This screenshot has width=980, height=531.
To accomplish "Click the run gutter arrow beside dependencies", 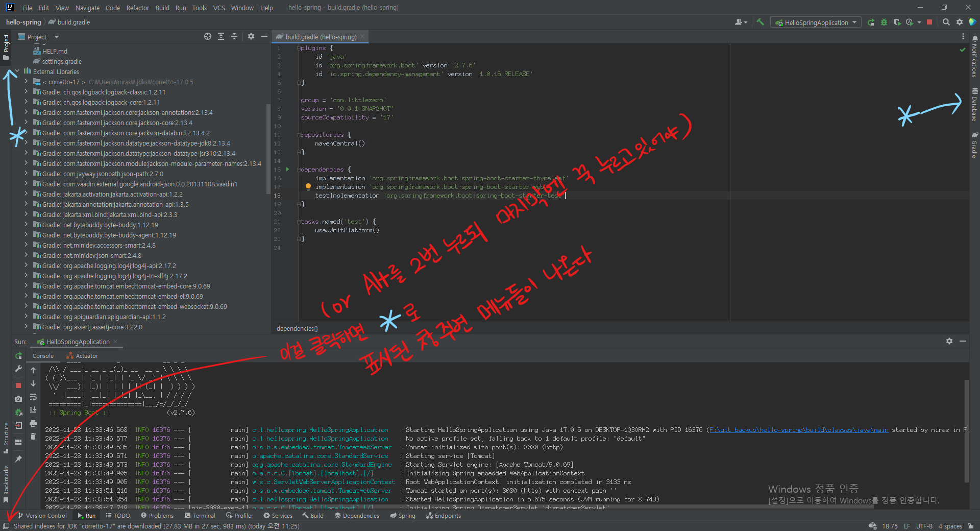I will 287,169.
